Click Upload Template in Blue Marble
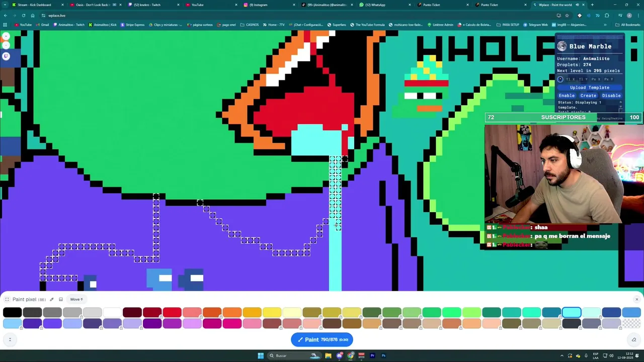Viewport: 644px width, 362px height. [590, 87]
